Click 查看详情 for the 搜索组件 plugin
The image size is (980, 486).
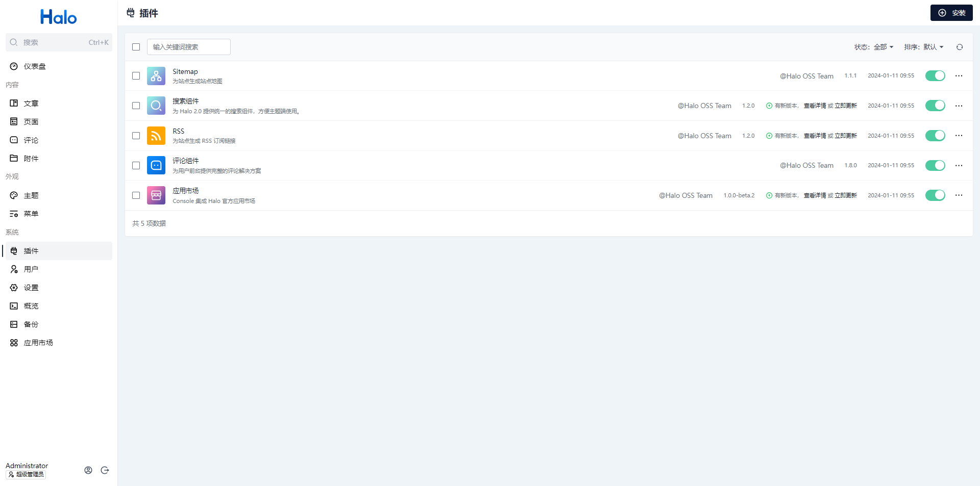pos(815,106)
